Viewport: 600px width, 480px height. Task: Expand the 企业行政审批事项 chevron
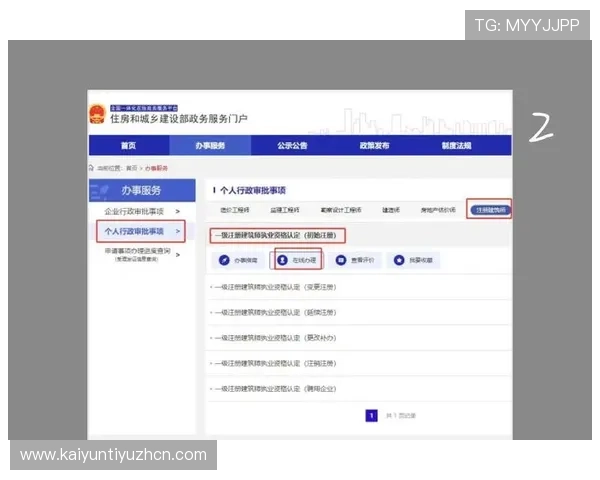[178, 211]
